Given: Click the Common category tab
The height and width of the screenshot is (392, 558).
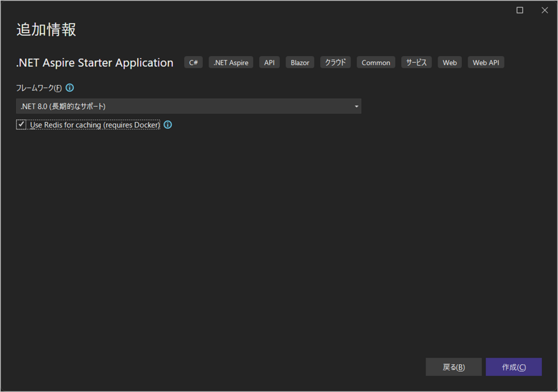Looking at the screenshot, I should [x=376, y=62].
